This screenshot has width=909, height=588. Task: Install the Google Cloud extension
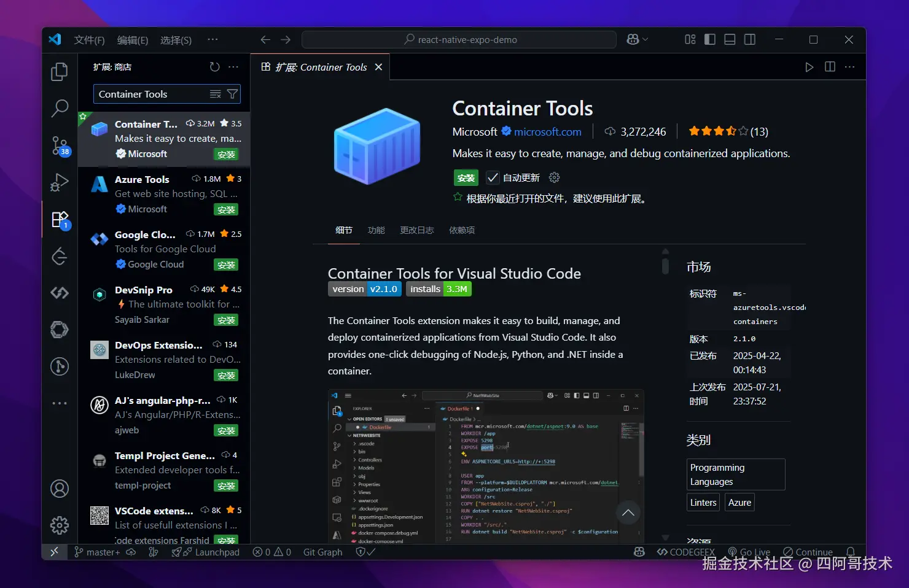point(226,265)
